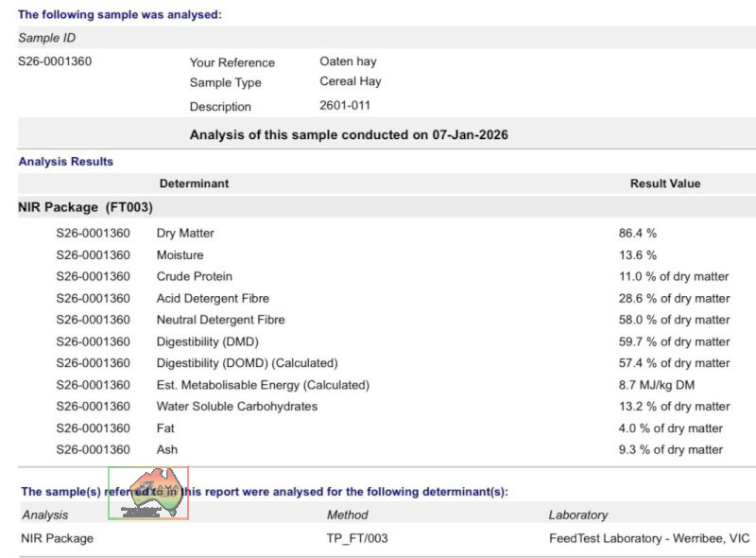
Task: Click the 'Cereal Hay' sample type value
Action: (x=351, y=82)
